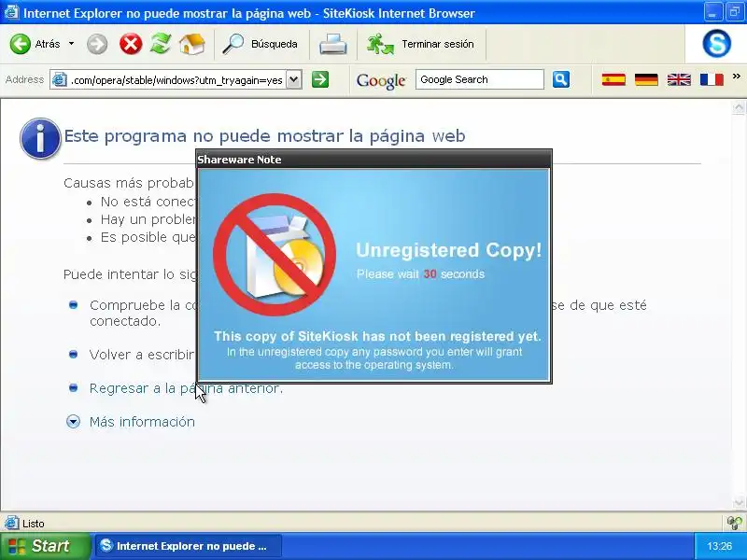The height and width of the screenshot is (560, 747).
Task: Go to the home page house icon
Action: 192,44
